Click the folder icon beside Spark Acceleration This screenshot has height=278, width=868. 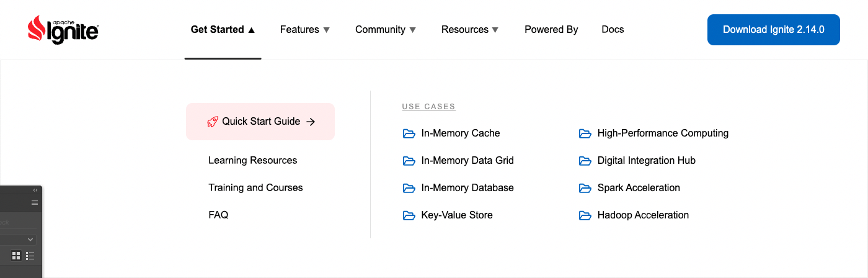pos(585,188)
